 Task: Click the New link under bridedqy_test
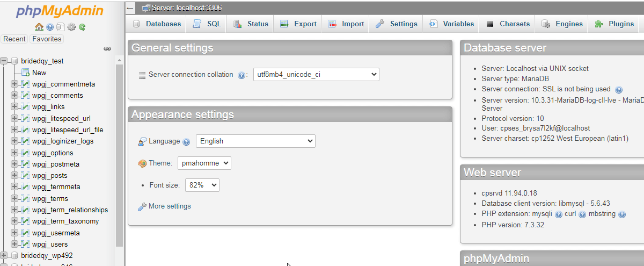pyautogui.click(x=39, y=73)
